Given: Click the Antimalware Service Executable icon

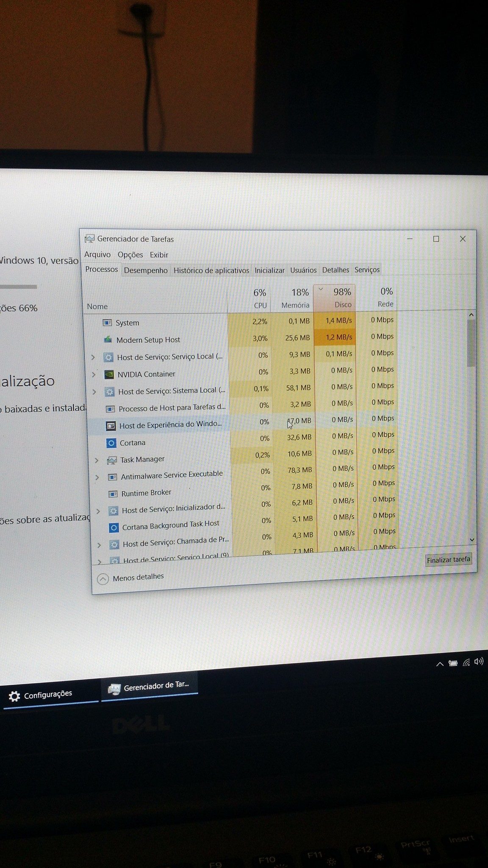Looking at the screenshot, I should (x=112, y=477).
